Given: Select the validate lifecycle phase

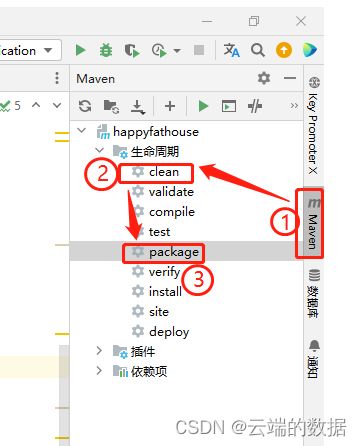Looking at the screenshot, I should pos(171,192).
